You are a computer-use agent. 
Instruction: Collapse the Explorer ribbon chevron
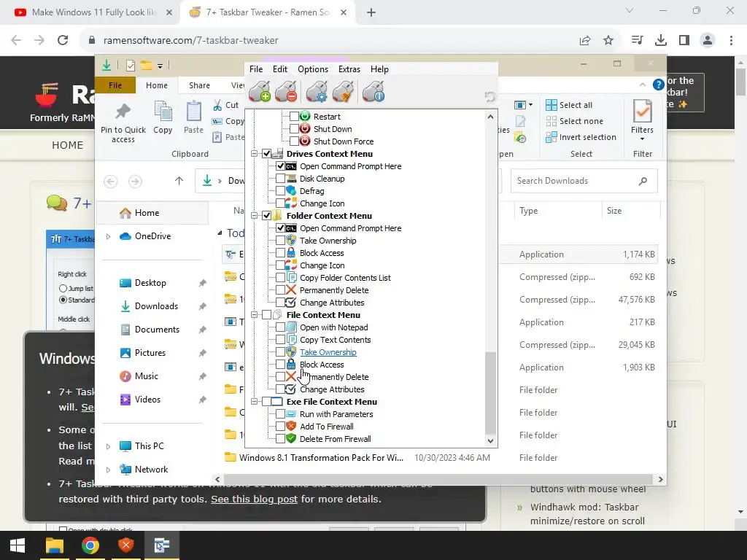pos(643,85)
